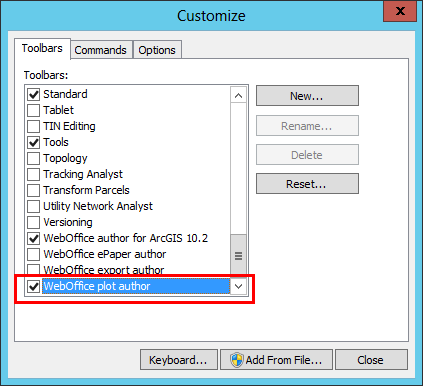This screenshot has width=423, height=386.
Task: Close the Customize dialog with X
Action: coord(400,11)
